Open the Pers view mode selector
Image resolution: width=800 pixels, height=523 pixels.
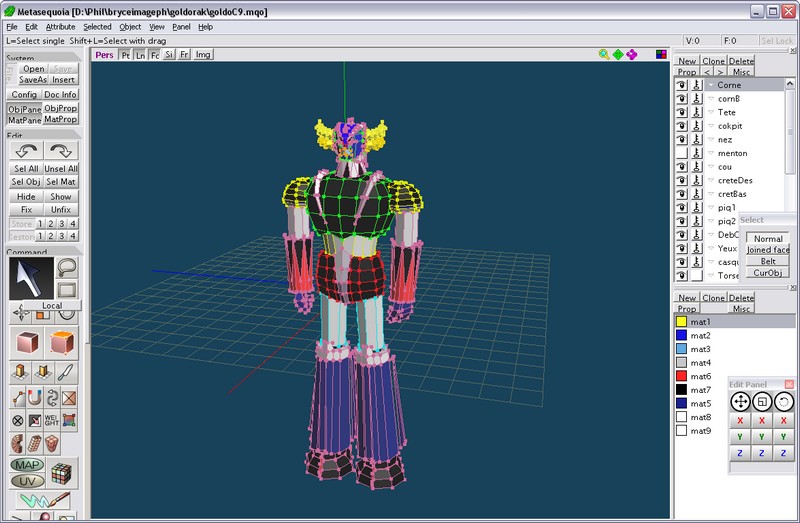click(x=104, y=55)
